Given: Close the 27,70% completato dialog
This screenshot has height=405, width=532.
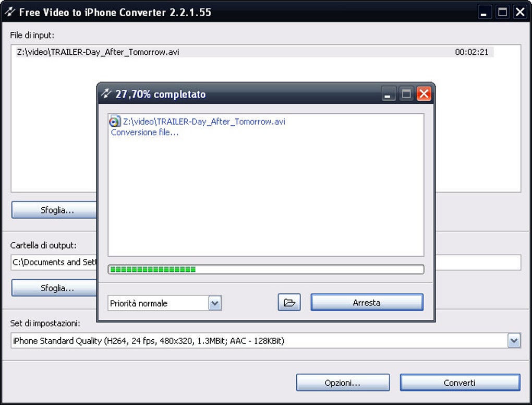Looking at the screenshot, I should 424,94.
